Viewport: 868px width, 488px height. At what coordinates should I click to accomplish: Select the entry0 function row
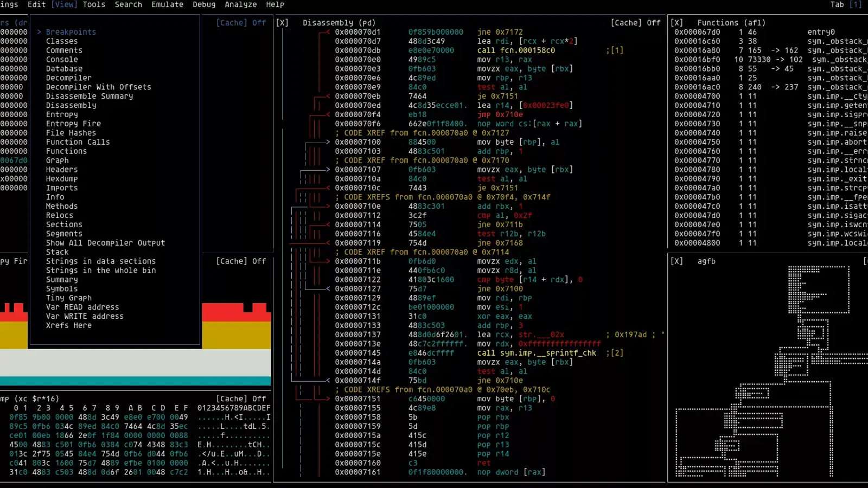click(x=821, y=32)
